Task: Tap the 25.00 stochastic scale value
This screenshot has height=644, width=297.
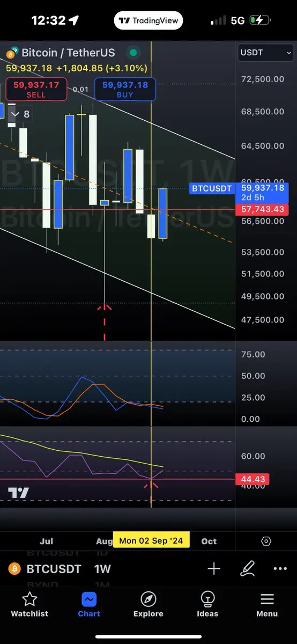Action: tap(253, 397)
